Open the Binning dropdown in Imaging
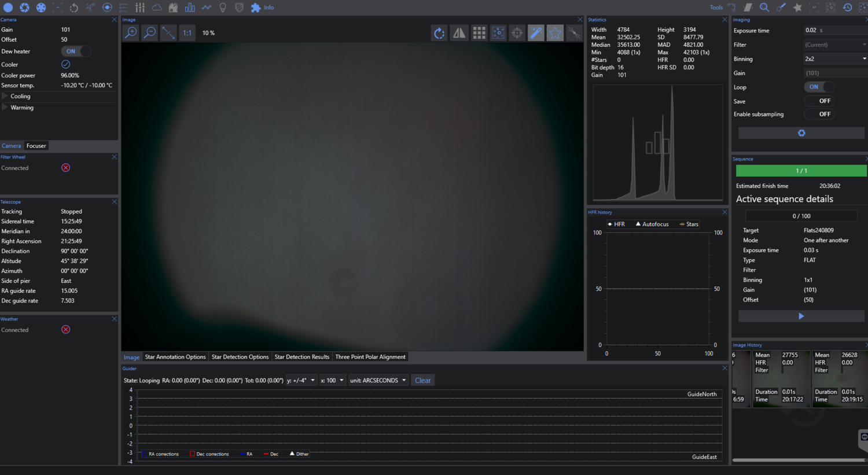868x475 pixels. pos(835,59)
